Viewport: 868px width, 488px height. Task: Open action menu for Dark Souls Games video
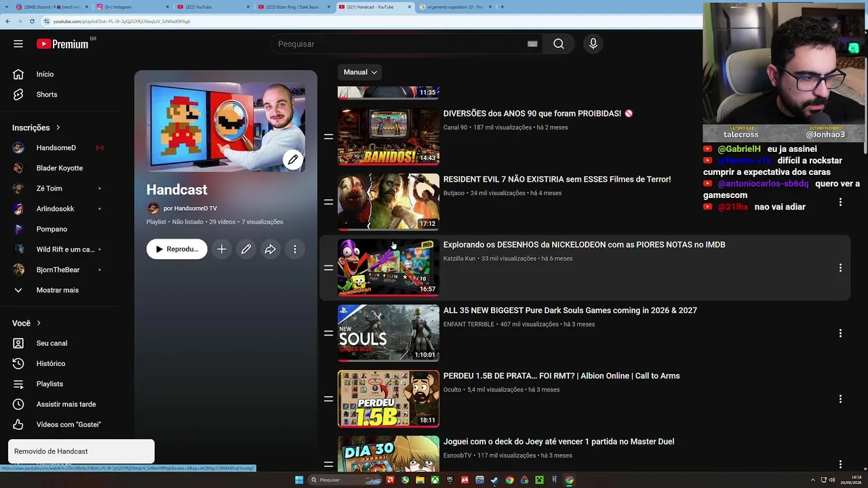coord(840,333)
